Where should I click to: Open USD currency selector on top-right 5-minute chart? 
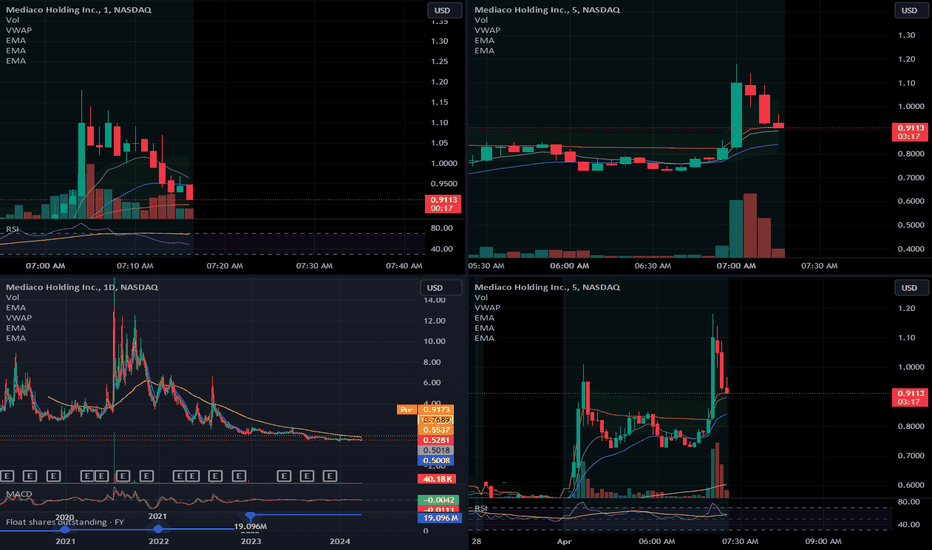pos(911,10)
